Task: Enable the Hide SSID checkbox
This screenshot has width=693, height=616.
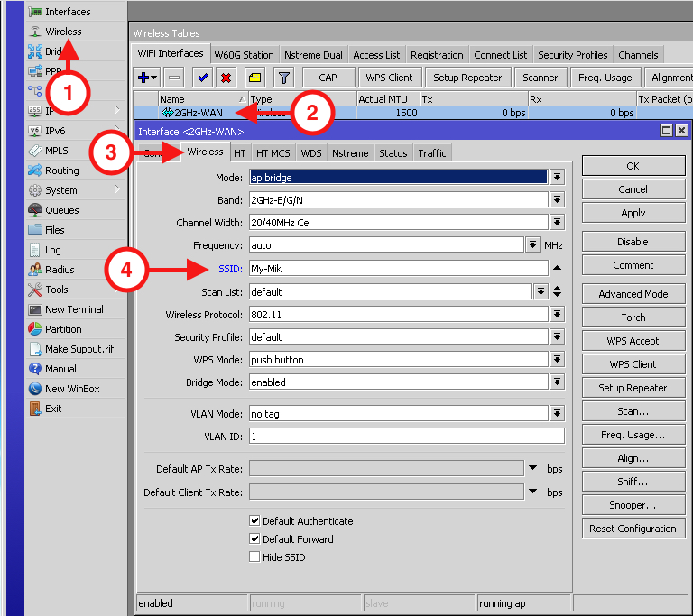Action: (x=254, y=556)
